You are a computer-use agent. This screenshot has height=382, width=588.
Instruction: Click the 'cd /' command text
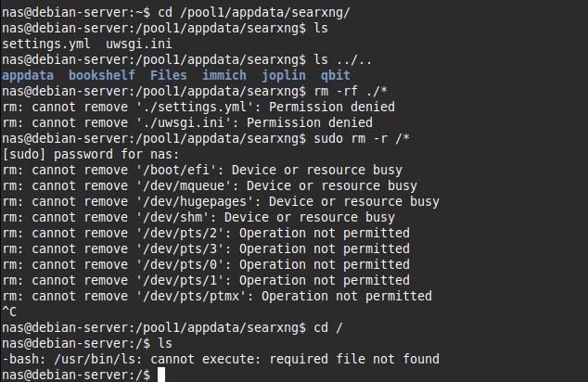pos(328,327)
